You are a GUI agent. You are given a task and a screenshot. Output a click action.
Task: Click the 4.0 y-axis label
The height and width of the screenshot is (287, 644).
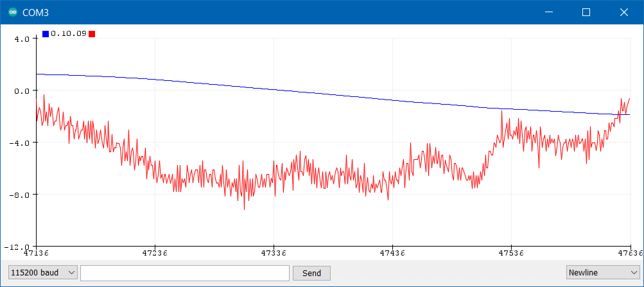(22, 39)
